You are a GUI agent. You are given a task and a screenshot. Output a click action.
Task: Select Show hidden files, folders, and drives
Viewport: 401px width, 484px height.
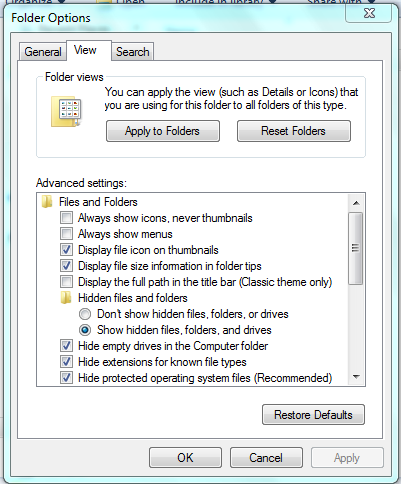(85, 330)
